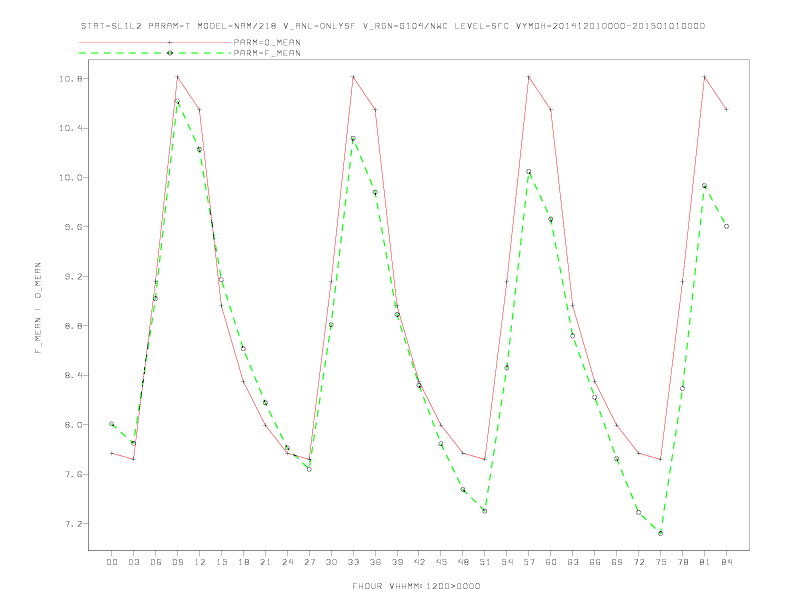The image size is (792, 612).
Task: Click the y-axis tick label 10.0
Action: point(70,178)
